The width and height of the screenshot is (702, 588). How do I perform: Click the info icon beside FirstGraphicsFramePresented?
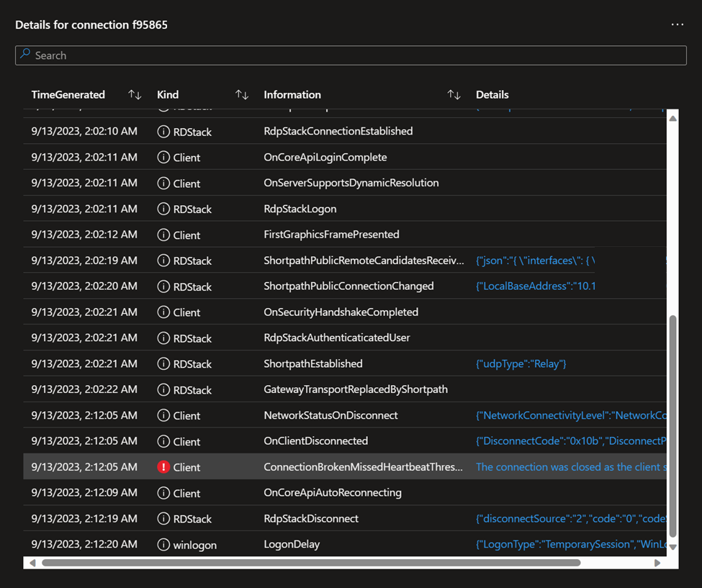click(x=163, y=235)
